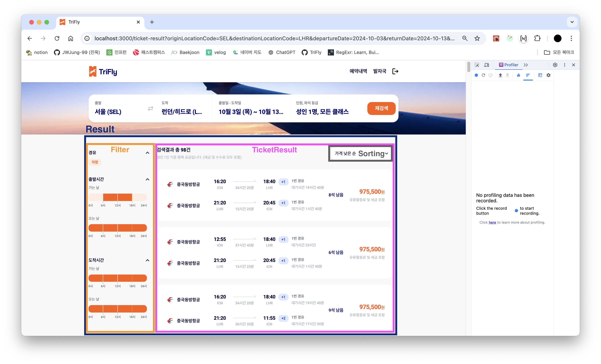Screen dimensions: 601x364
Task: Click the reload and start profiling icon
Action: point(483,75)
